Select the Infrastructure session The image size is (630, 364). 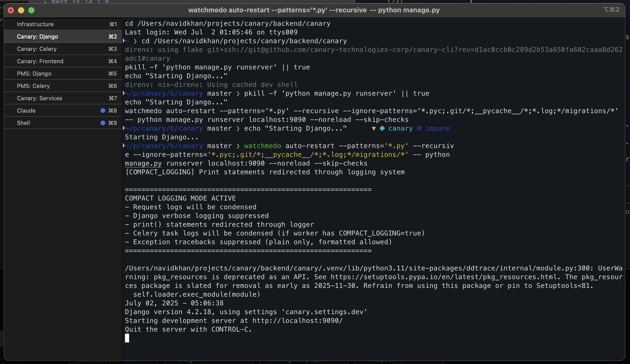35,24
